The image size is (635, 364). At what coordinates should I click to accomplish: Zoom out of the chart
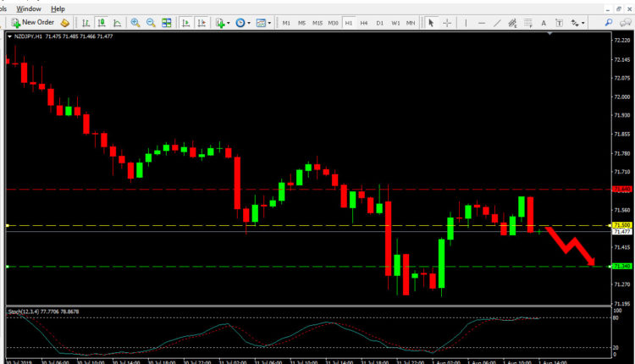click(151, 23)
